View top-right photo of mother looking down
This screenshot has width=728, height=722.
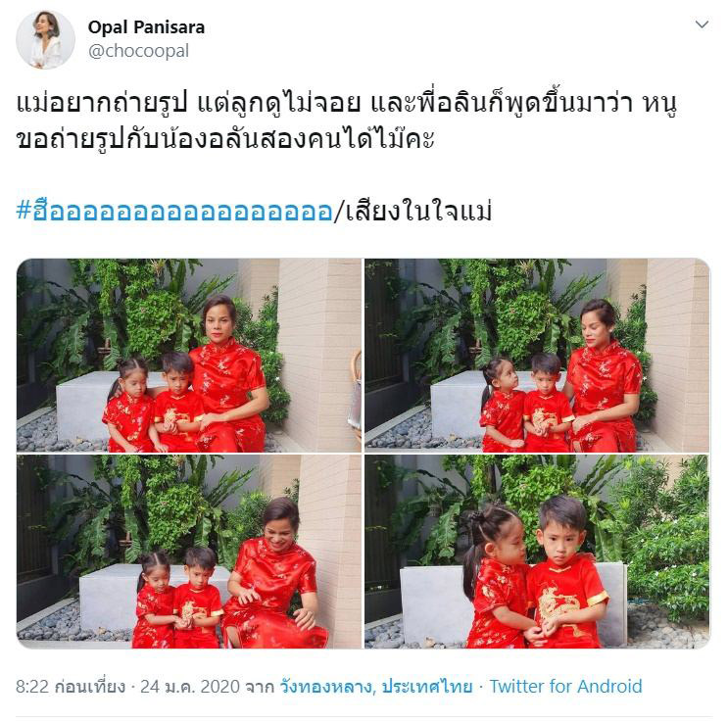[x=537, y=356]
